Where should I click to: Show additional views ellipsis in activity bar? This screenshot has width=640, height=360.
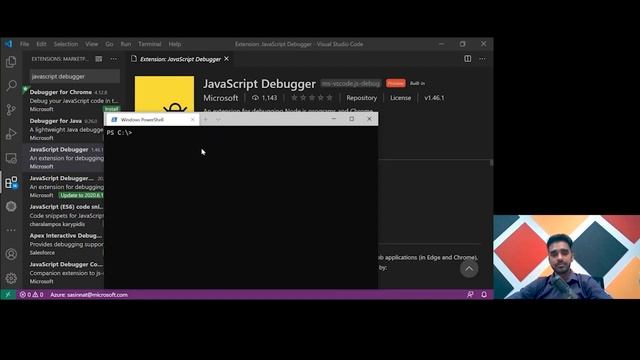11,230
